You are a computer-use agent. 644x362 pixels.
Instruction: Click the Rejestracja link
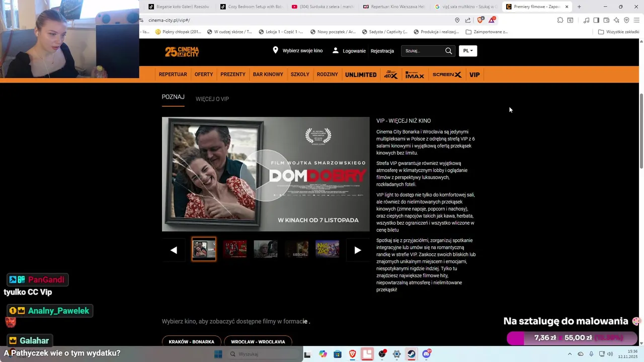click(x=382, y=51)
